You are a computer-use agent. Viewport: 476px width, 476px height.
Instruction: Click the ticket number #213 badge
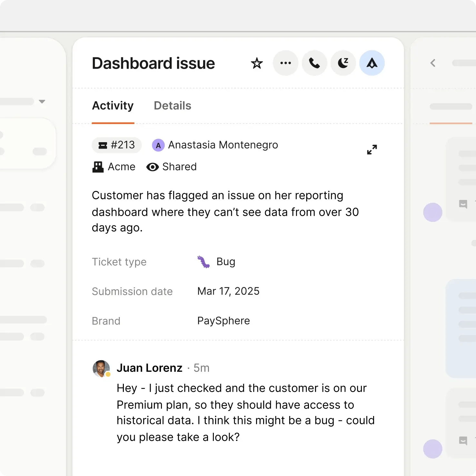[117, 145]
